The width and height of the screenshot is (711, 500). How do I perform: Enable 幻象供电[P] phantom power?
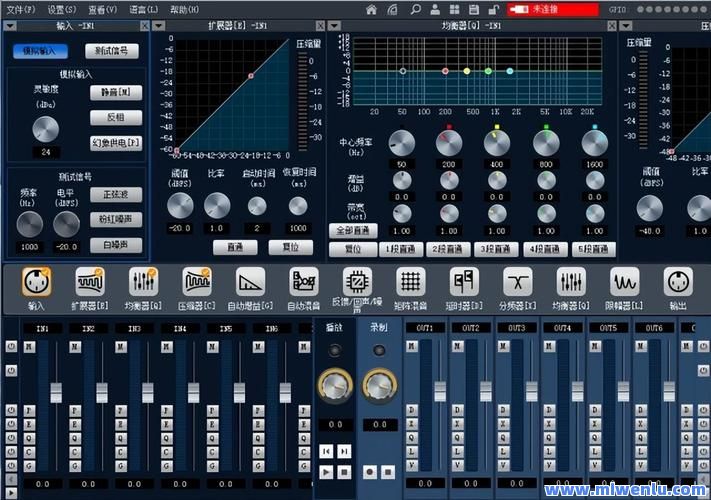coord(116,143)
